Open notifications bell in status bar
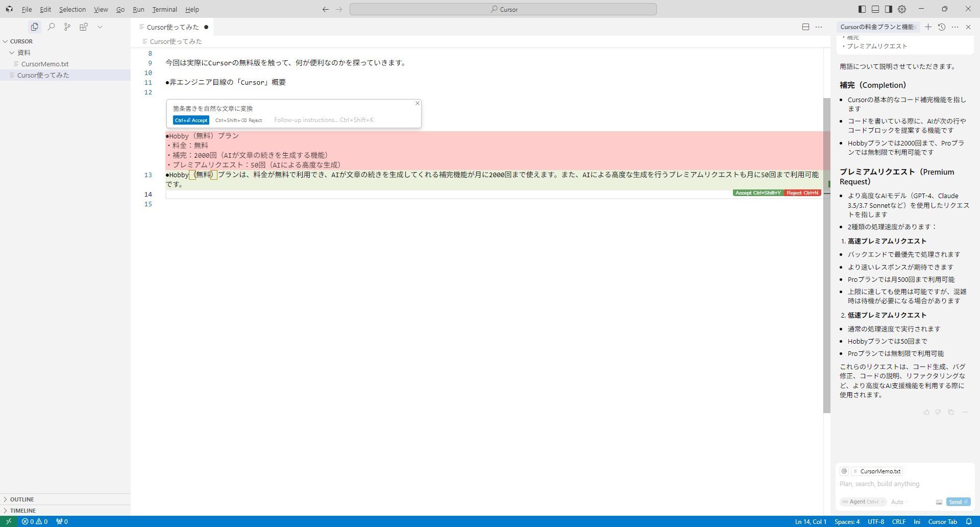The image size is (980, 527). tap(969, 521)
